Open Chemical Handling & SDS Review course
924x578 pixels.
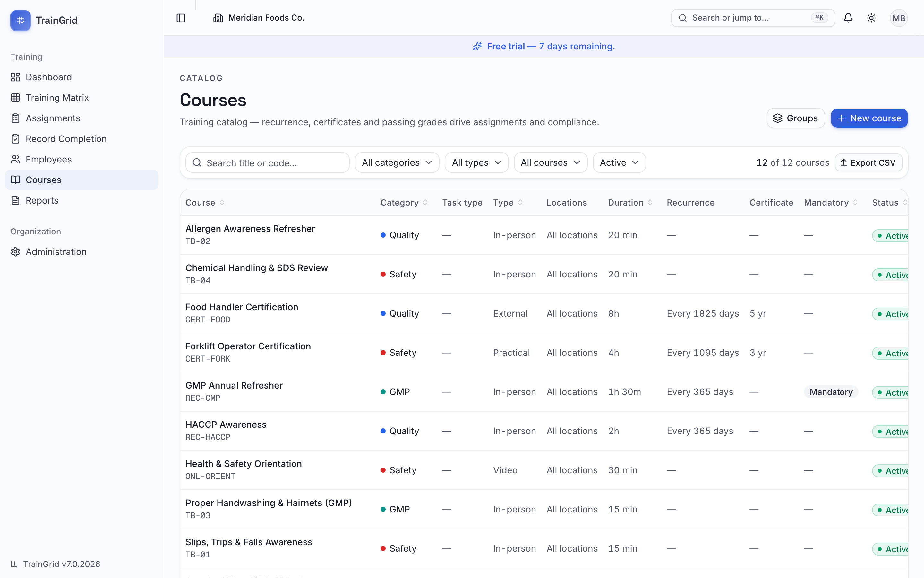point(257,268)
